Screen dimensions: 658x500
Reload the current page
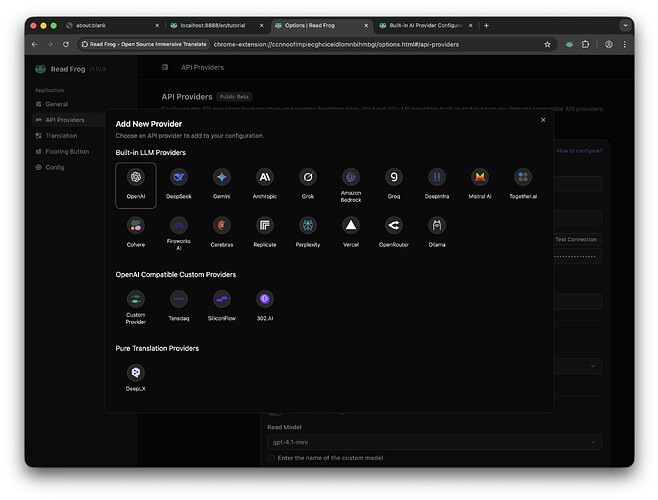[x=66, y=44]
